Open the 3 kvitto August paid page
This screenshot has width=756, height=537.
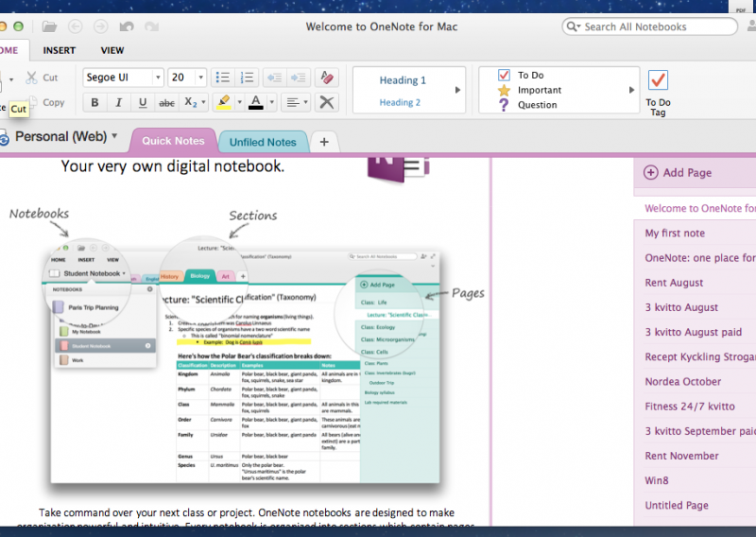click(x=696, y=332)
